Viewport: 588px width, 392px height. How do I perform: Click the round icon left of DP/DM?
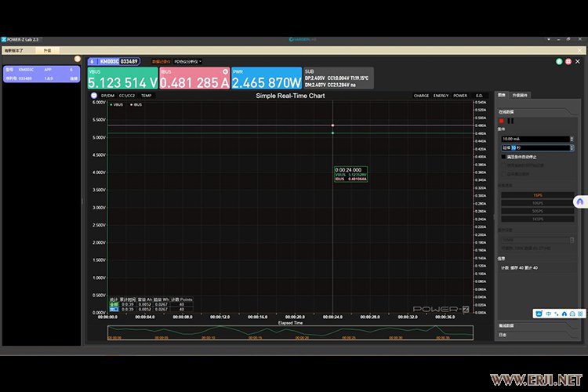tap(94, 96)
